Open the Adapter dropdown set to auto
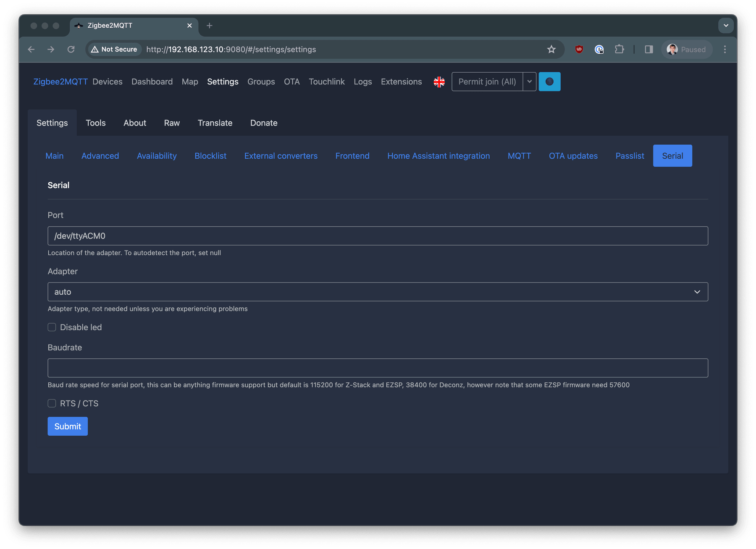 pyautogui.click(x=377, y=292)
